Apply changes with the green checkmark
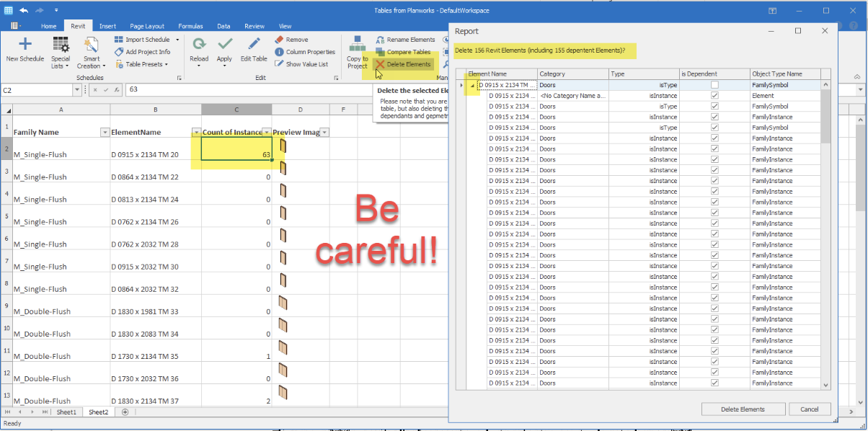Image resolution: width=868 pixels, height=431 pixels. [x=224, y=52]
